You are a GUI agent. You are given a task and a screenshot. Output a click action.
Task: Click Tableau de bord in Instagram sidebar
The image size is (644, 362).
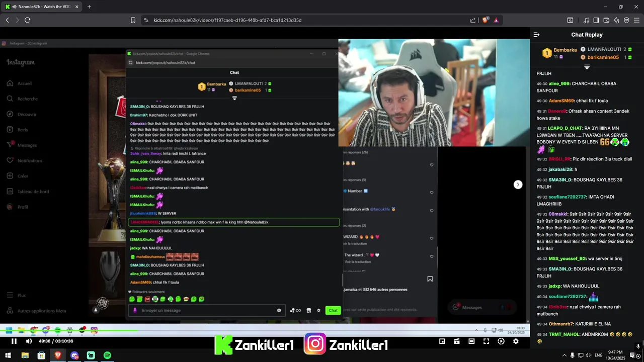(x=33, y=192)
